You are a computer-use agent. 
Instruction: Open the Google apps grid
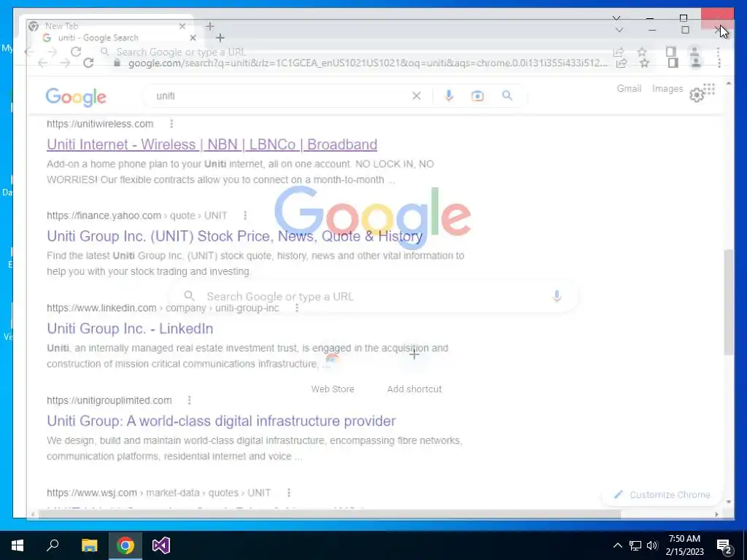[x=709, y=89]
